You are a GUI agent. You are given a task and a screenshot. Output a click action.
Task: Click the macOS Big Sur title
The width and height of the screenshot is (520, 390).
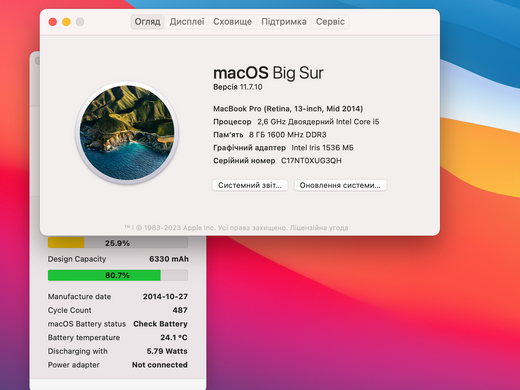[268, 73]
